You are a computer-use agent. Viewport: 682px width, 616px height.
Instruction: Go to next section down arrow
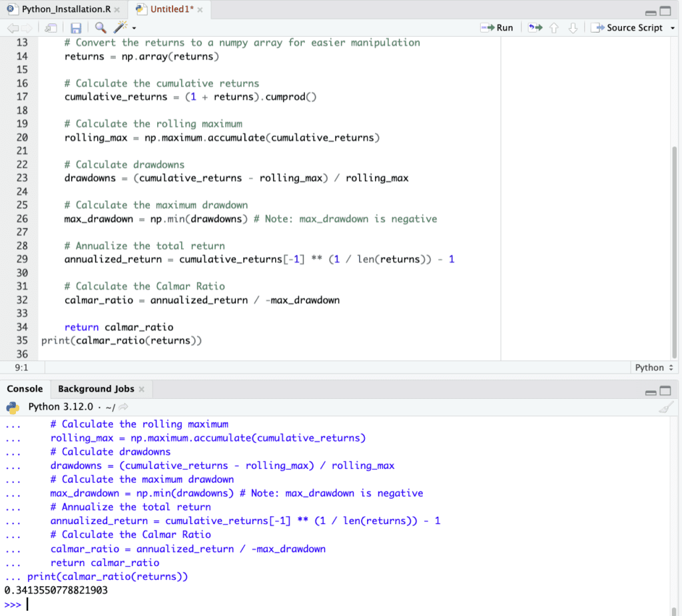pyautogui.click(x=573, y=28)
